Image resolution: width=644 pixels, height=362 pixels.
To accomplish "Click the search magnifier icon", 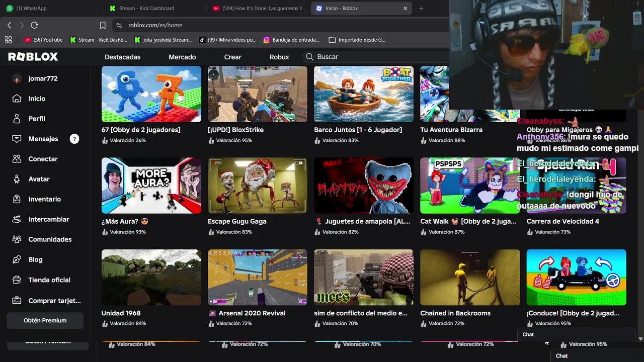I will (x=310, y=57).
